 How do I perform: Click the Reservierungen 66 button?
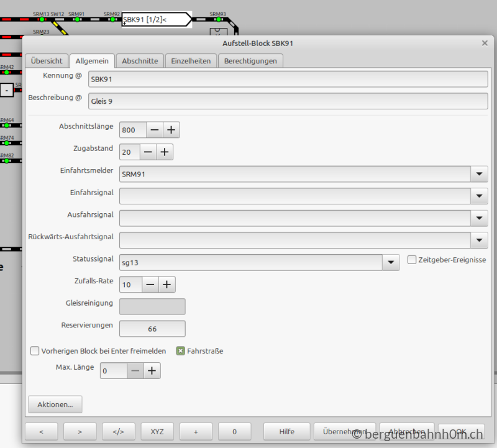152,329
